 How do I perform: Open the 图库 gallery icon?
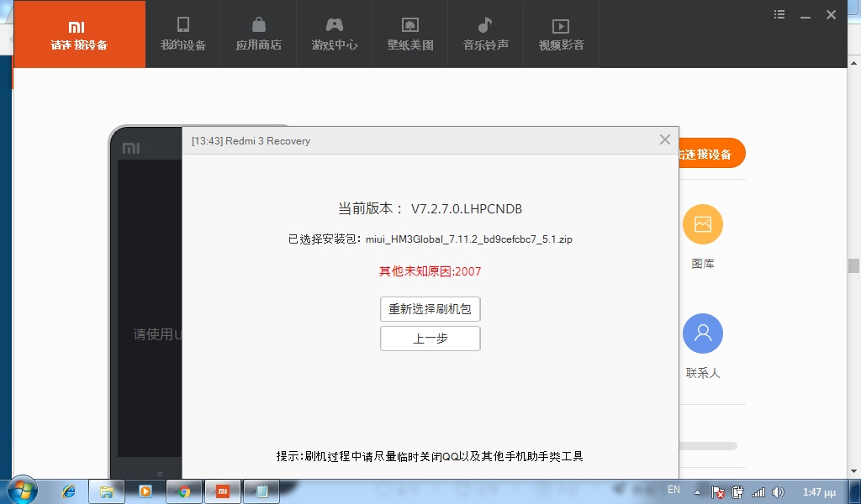tap(703, 224)
